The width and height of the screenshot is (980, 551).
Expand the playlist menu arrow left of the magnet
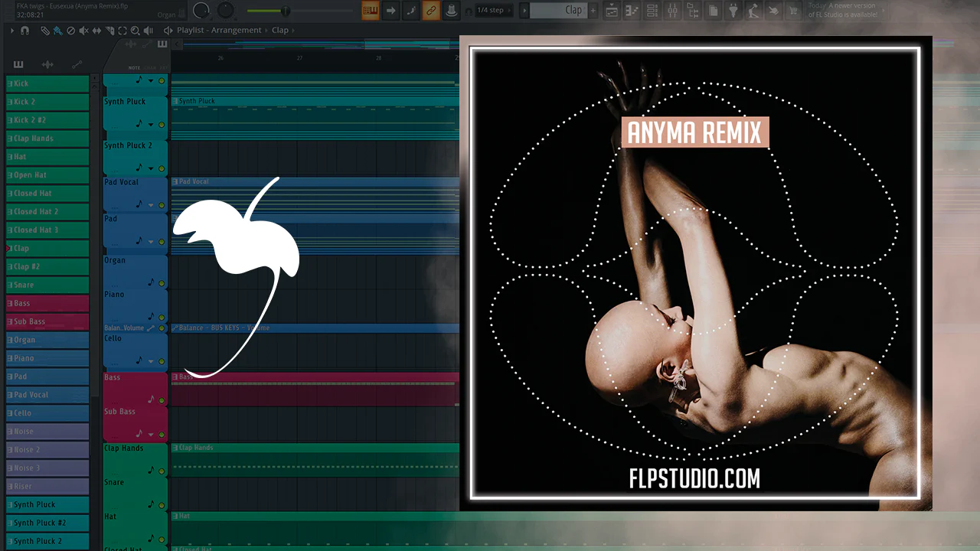[x=12, y=31]
